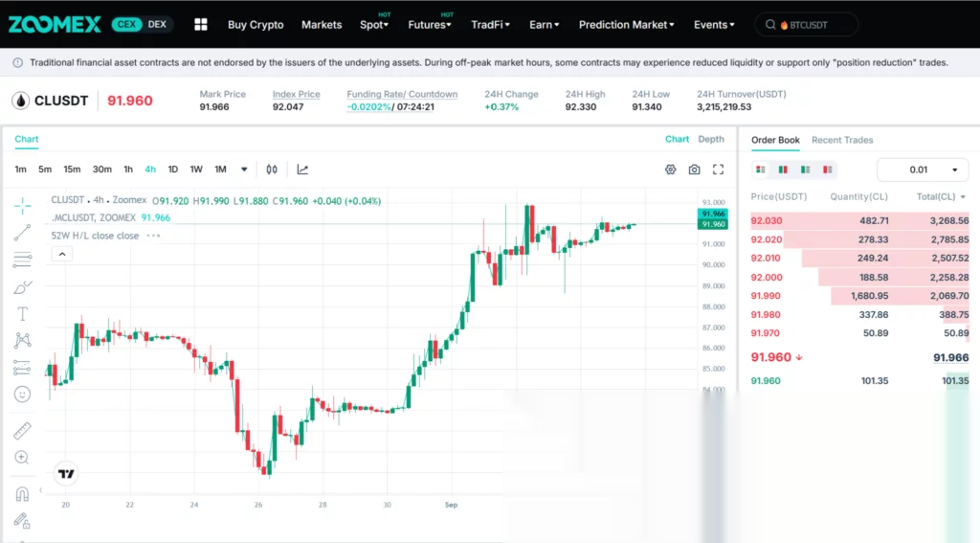The image size is (980, 543).
Task: Click the 91.960 bid price row
Action: tap(859, 380)
